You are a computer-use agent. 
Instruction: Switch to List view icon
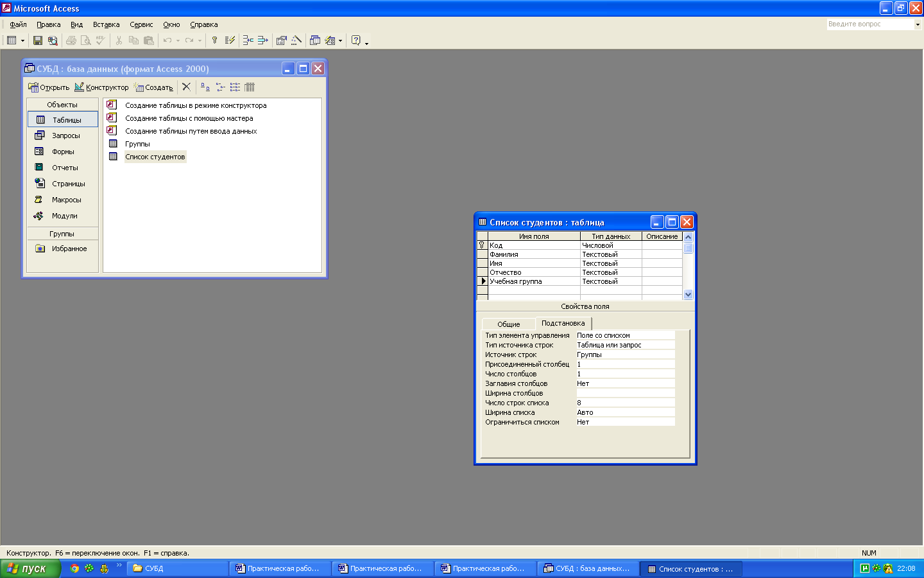click(x=235, y=87)
